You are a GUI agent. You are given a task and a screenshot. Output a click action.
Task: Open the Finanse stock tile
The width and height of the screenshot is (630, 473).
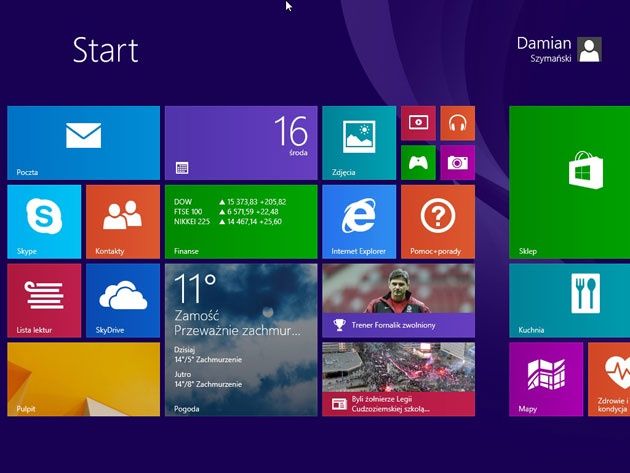click(x=241, y=221)
